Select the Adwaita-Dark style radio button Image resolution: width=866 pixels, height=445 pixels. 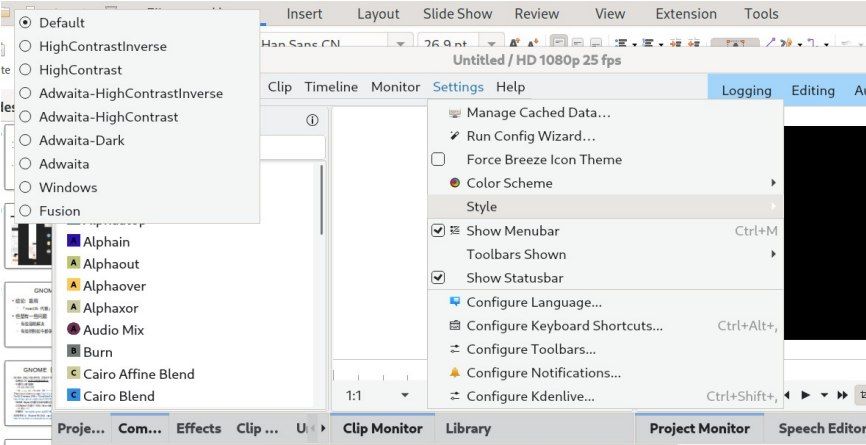[25, 141]
